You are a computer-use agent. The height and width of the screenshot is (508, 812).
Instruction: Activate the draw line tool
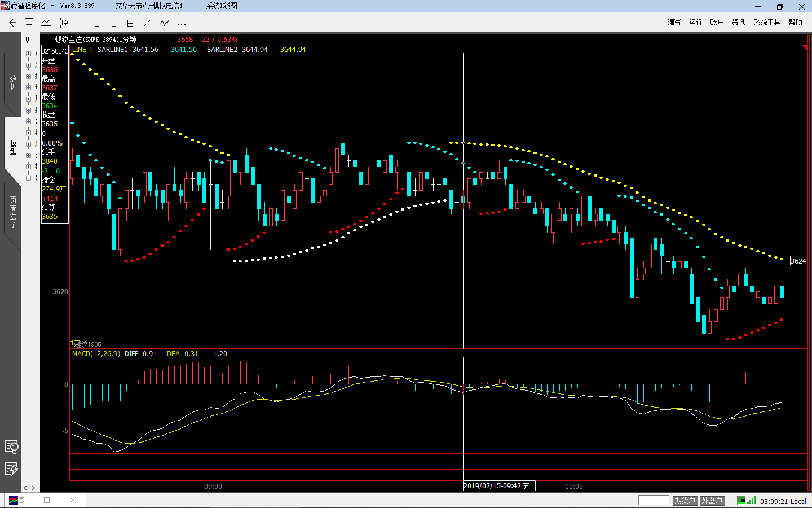pos(147,23)
